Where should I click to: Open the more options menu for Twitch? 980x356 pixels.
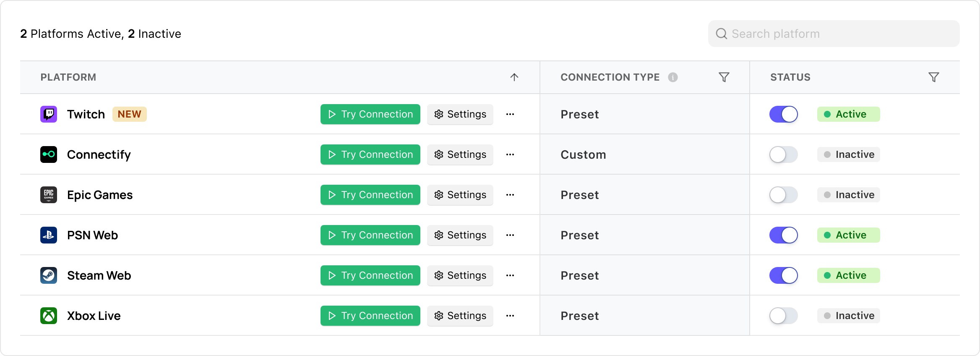pos(510,114)
